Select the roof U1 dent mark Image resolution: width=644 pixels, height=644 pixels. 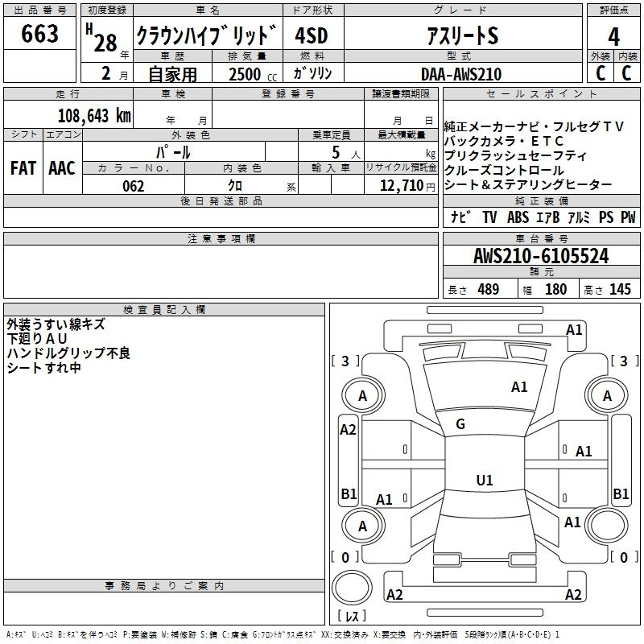point(485,480)
